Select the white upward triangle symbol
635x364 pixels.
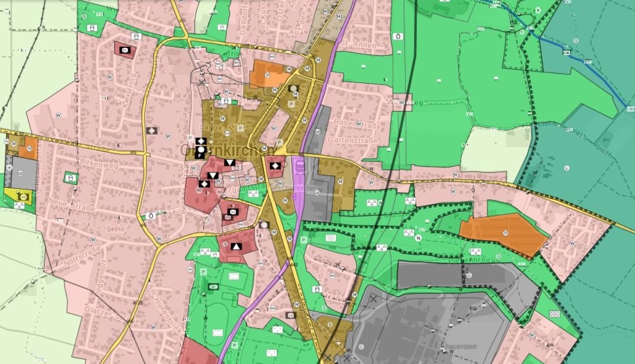click(x=236, y=246)
